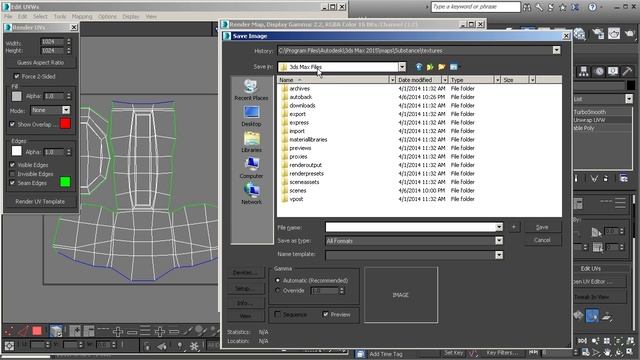Open the File menu in Edit UVWs

pyautogui.click(x=8, y=16)
